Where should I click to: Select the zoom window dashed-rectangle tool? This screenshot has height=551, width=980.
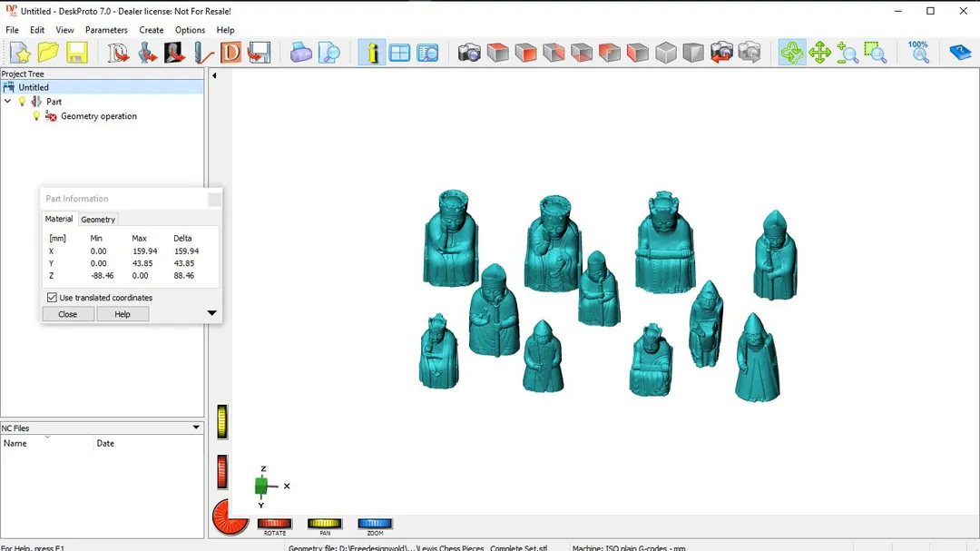(876, 54)
